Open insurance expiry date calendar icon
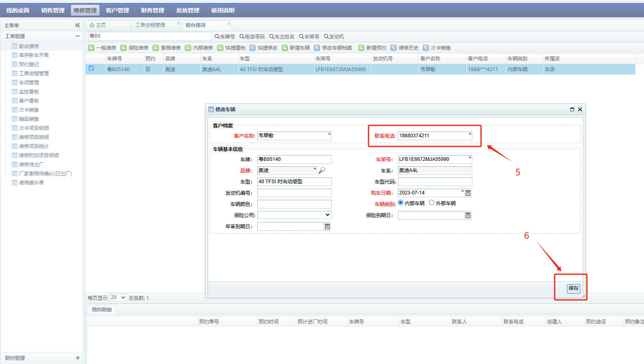The width and height of the screenshot is (644, 364). [x=468, y=216]
